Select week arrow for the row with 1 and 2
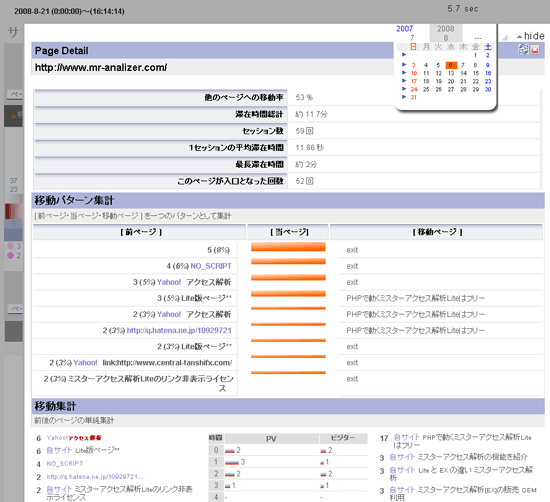Image resolution: width=550 pixels, height=502 pixels. click(404, 55)
